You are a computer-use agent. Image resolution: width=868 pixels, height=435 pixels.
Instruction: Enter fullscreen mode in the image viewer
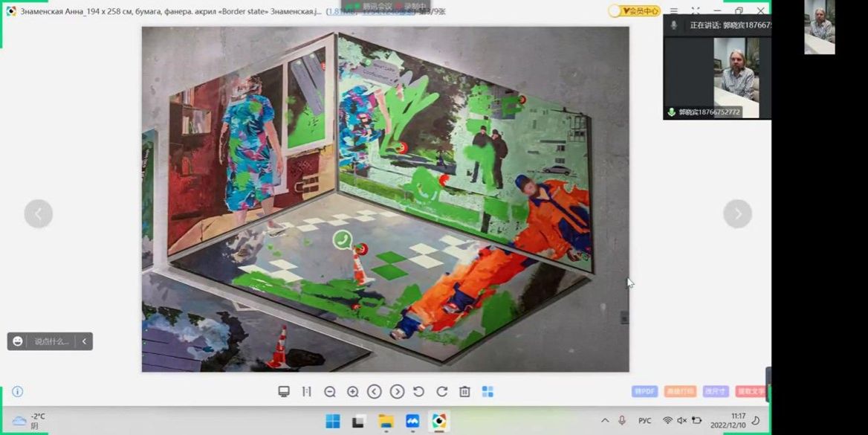(x=696, y=11)
